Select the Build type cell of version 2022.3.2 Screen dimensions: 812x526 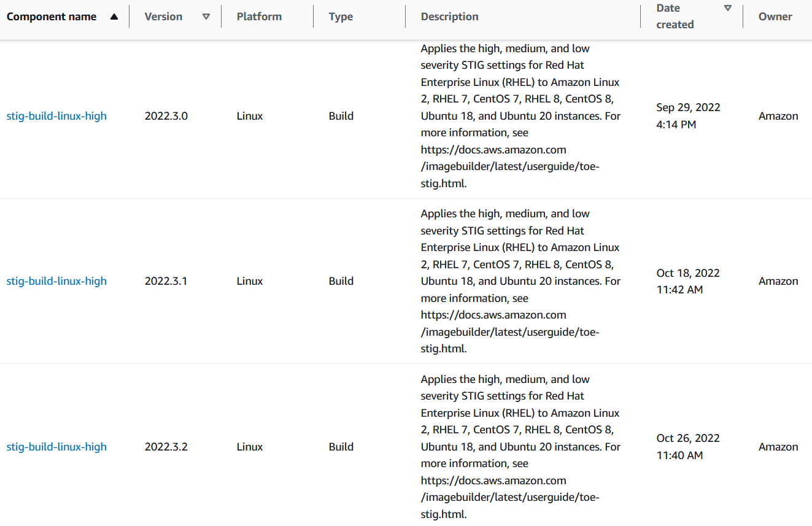(x=341, y=446)
